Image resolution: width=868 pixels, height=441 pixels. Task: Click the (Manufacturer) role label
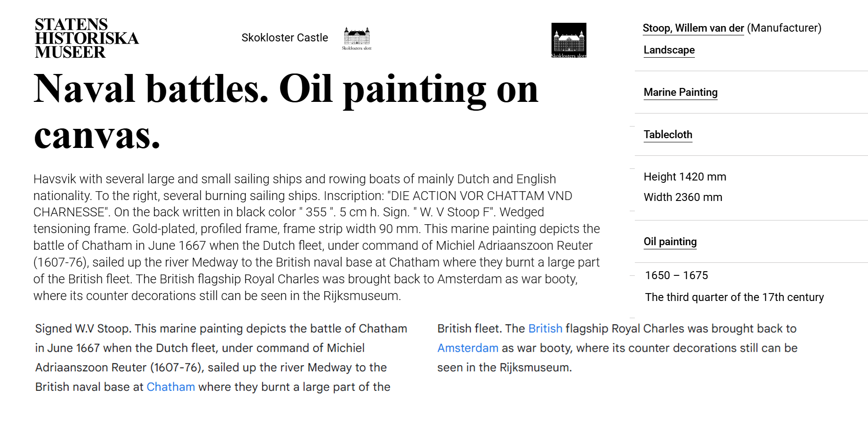[784, 28]
